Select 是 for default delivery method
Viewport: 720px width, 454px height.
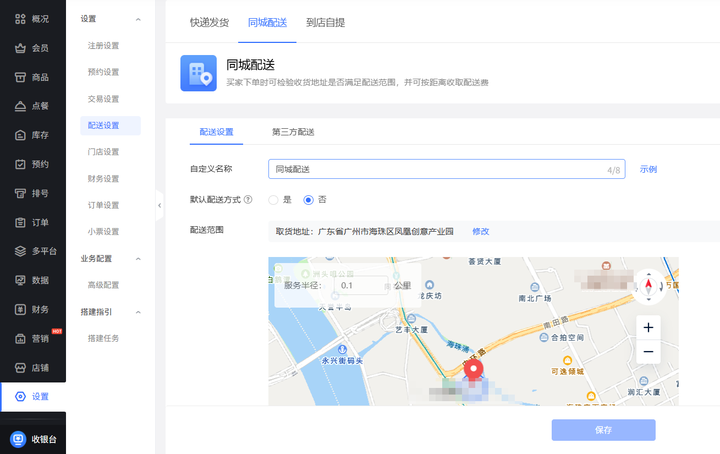273,199
